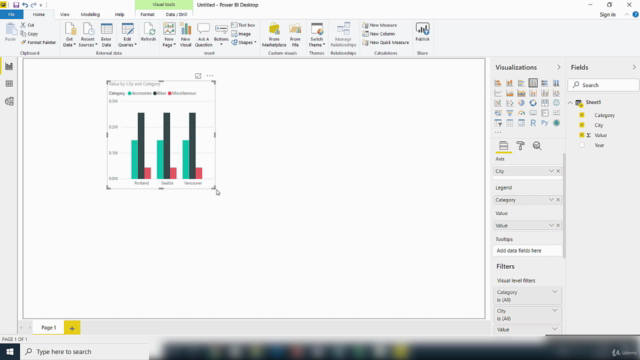
Task: Select the Waterfall chart visualization
Action: click(x=498, y=103)
